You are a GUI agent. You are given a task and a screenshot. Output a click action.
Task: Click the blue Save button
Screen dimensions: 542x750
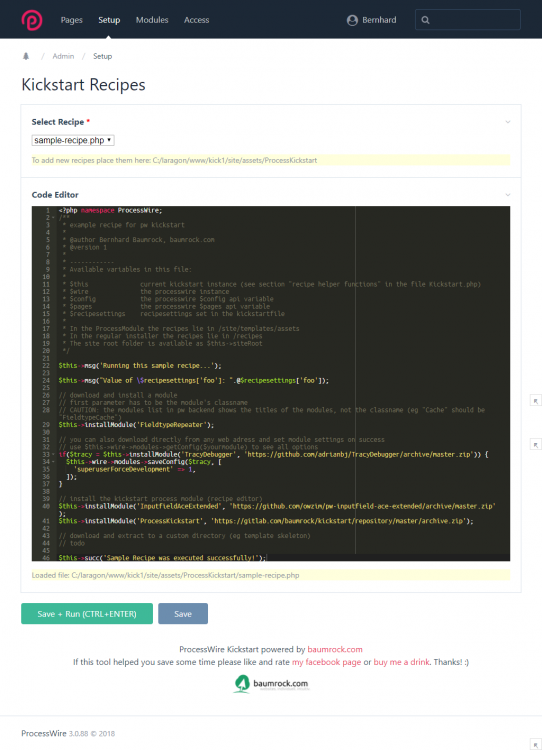tap(183, 614)
